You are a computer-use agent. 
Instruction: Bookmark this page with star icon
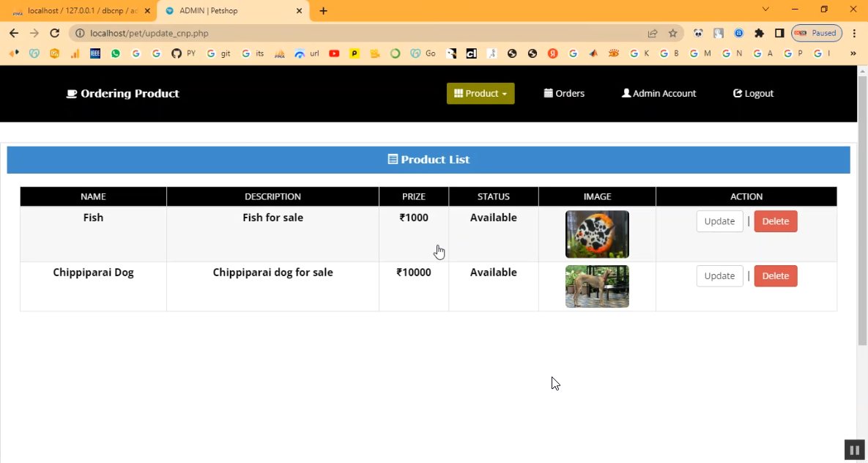point(672,33)
